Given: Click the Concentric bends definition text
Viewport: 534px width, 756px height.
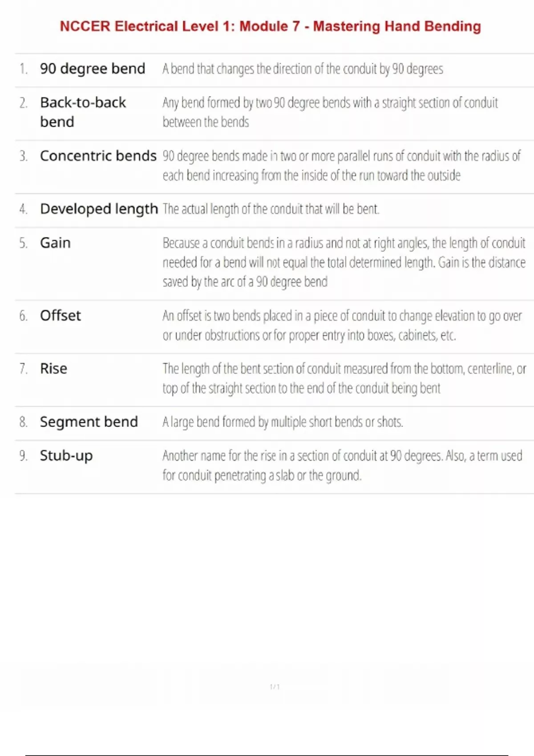Looking at the screenshot, I should (341, 165).
